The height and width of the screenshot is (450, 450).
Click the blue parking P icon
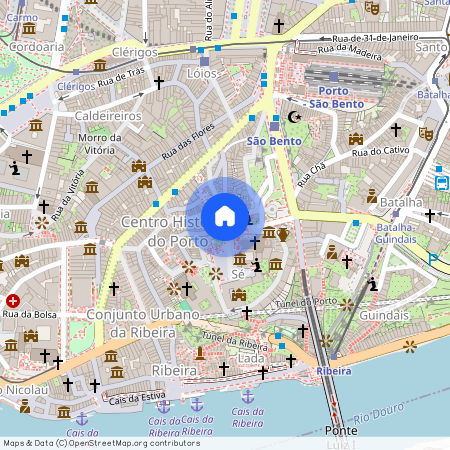(433, 260)
